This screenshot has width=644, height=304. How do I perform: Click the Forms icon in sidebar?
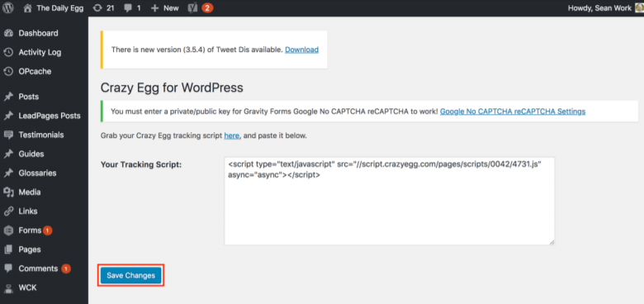point(8,230)
